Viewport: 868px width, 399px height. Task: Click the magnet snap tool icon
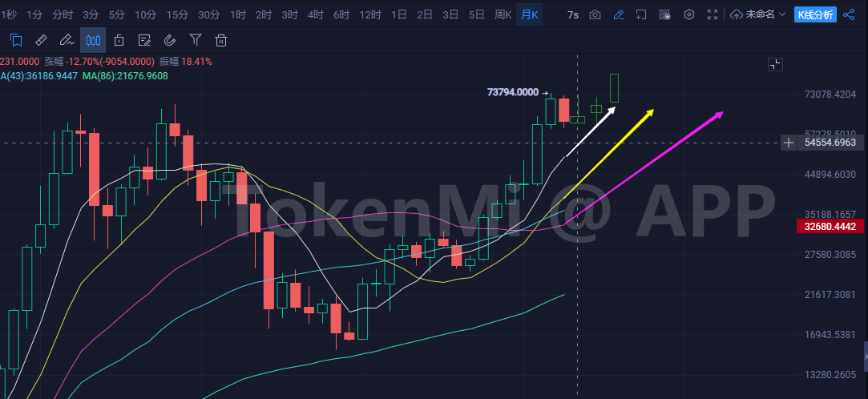[x=170, y=40]
